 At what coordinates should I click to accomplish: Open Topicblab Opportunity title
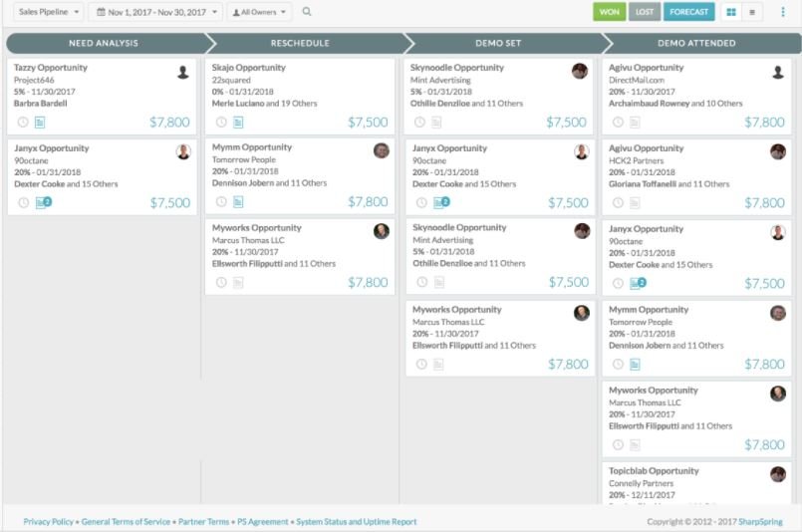(654, 470)
